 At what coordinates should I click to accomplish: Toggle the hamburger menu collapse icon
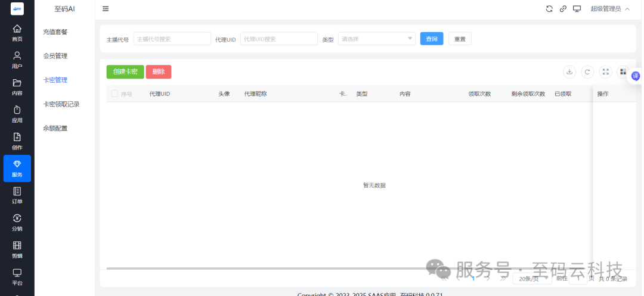point(106,8)
